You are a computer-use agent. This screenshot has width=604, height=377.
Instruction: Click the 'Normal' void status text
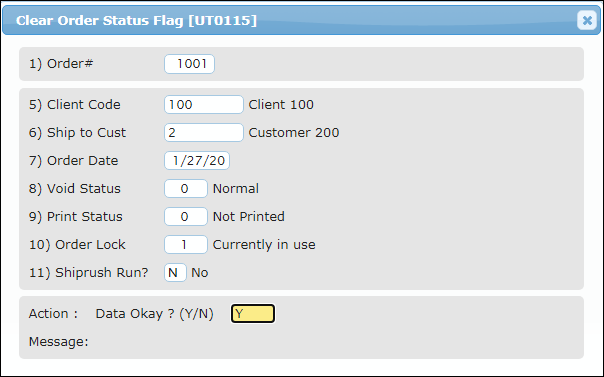236,189
